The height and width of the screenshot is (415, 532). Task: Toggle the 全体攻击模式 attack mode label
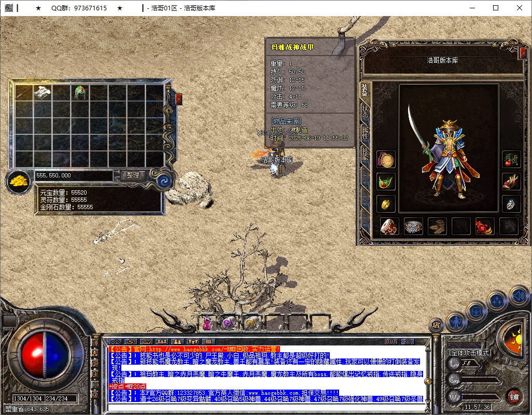tap(470, 353)
